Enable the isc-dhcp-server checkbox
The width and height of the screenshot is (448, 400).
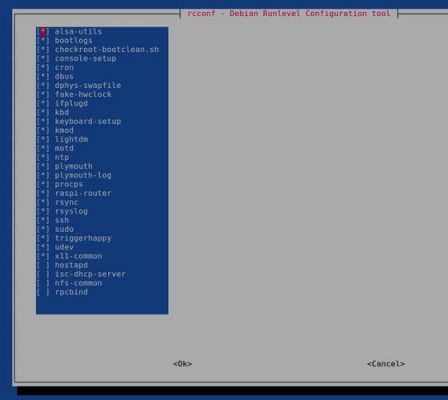(x=43, y=274)
